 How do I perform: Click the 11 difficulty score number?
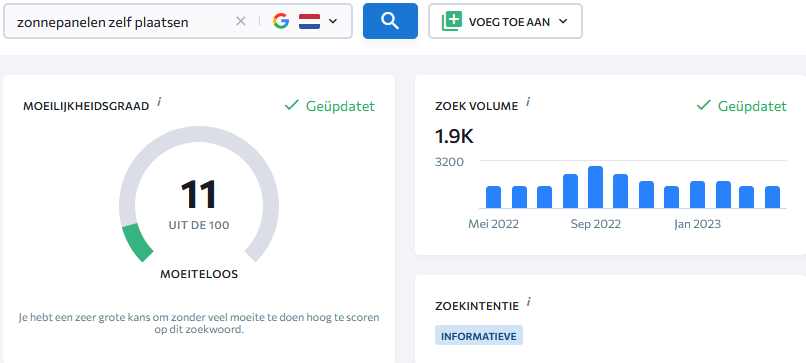pos(199,195)
